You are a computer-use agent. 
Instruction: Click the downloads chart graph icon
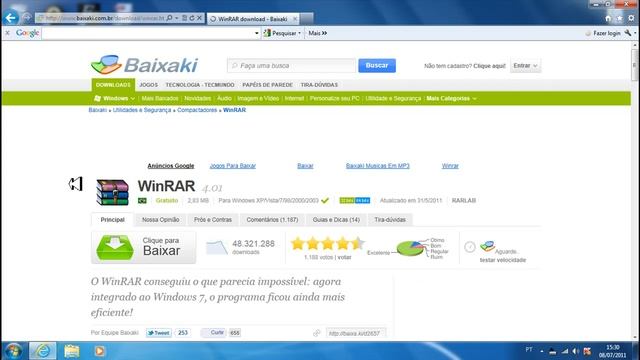[x=216, y=247]
